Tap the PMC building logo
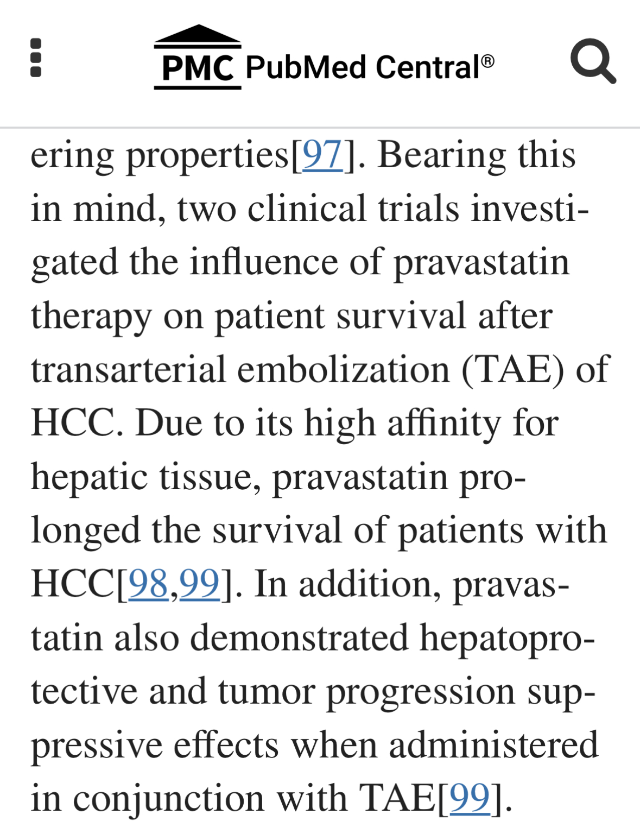640x840 pixels. (198, 57)
